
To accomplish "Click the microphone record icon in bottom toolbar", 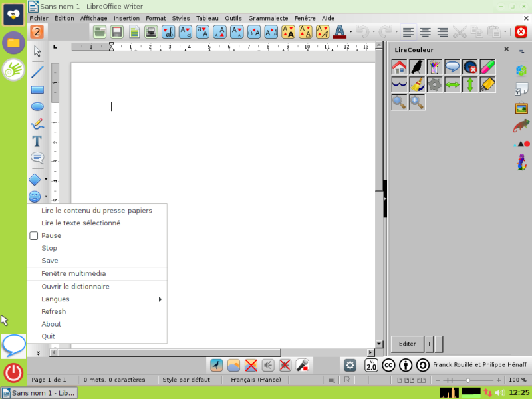I will click(x=302, y=365).
